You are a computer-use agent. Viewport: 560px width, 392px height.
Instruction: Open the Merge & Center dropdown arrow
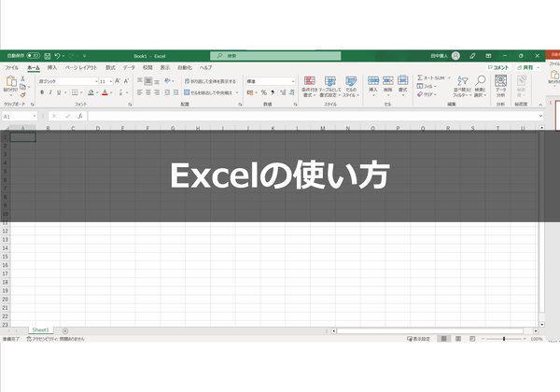click(237, 92)
